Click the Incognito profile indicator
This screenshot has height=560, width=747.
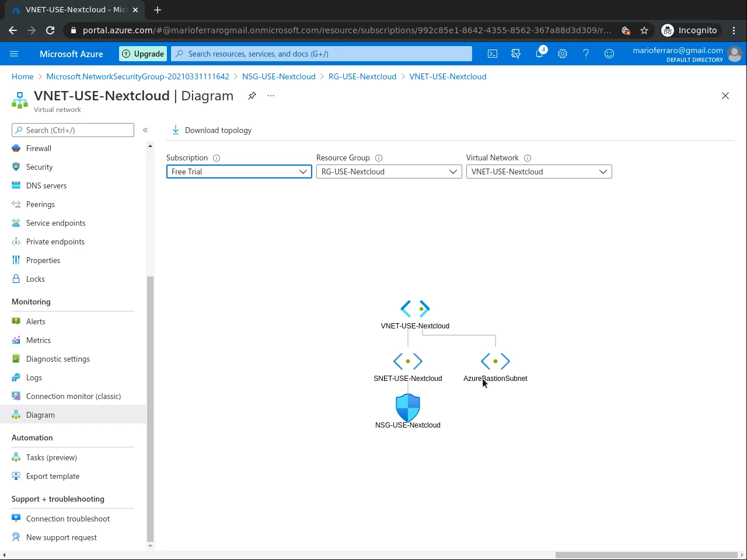[x=690, y=30]
